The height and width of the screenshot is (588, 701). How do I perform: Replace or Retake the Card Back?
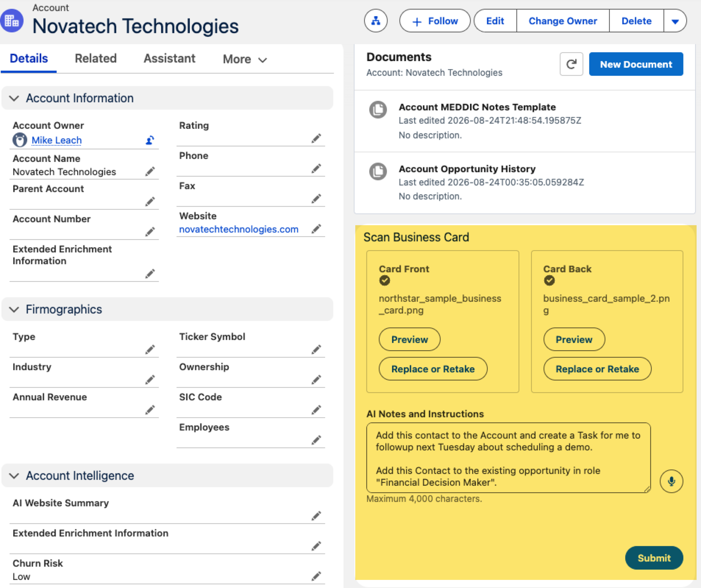[597, 369]
